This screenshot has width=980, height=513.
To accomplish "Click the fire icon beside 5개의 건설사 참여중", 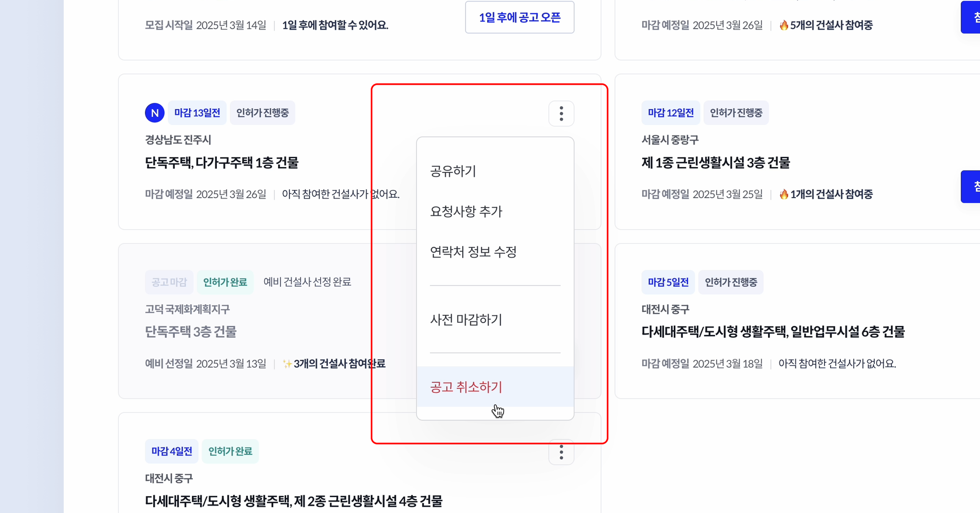I will 784,25.
